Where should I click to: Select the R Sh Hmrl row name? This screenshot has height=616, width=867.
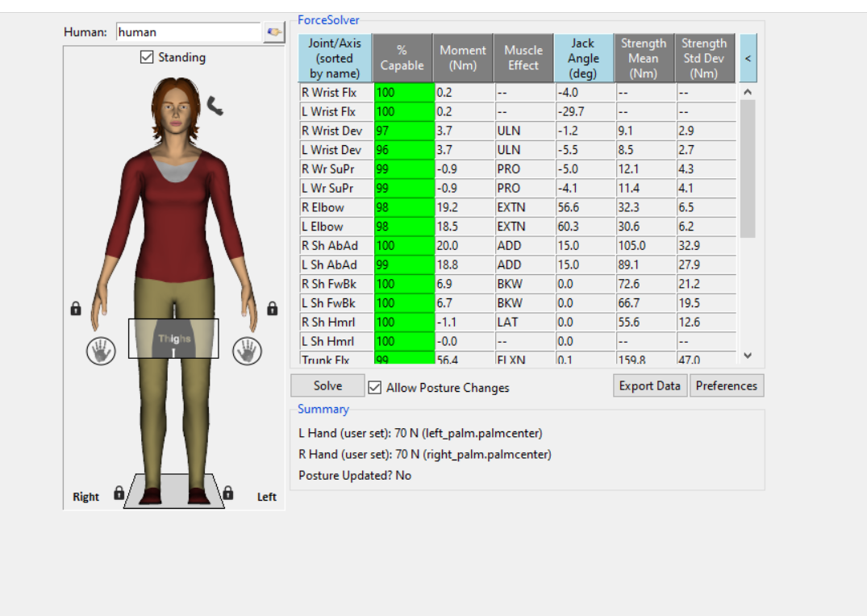pyautogui.click(x=336, y=323)
